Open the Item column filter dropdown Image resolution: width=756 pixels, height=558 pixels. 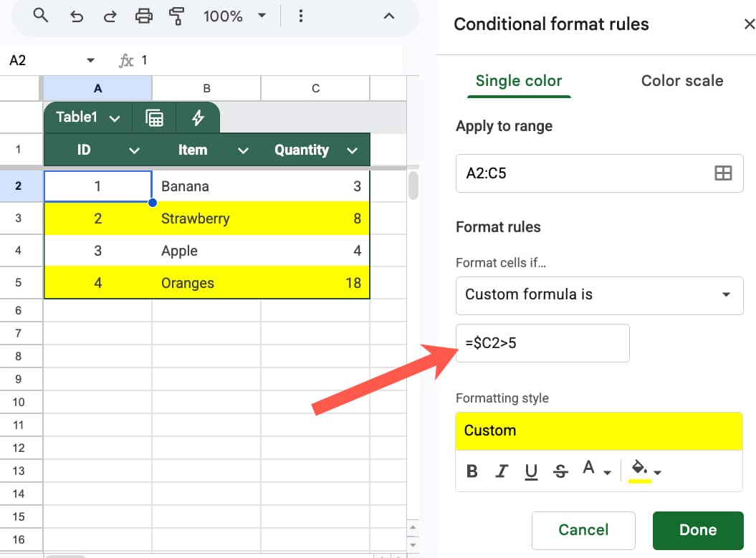(x=243, y=151)
